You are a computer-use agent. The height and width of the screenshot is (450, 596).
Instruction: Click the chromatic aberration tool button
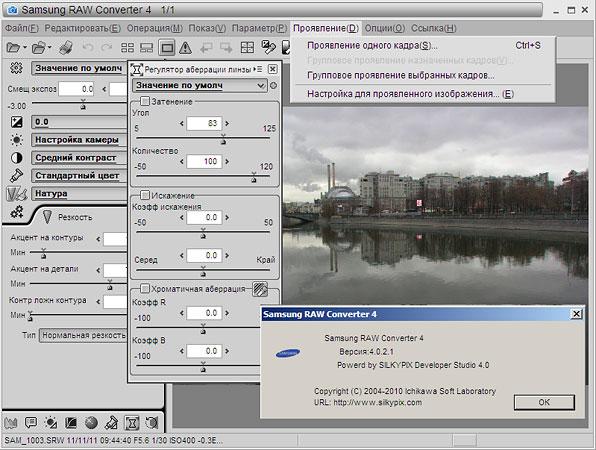click(260, 289)
